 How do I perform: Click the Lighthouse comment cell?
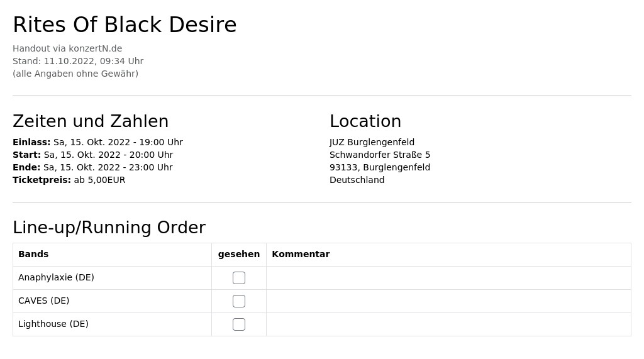click(x=448, y=324)
